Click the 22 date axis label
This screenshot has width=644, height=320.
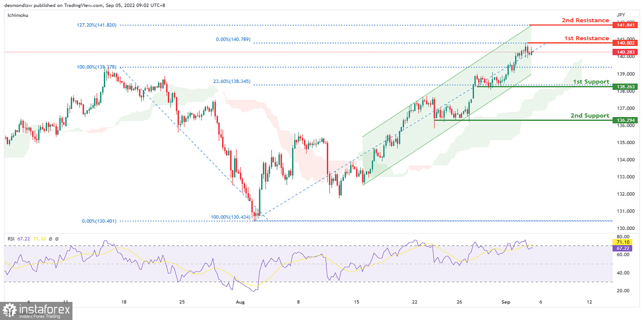pyautogui.click(x=415, y=302)
